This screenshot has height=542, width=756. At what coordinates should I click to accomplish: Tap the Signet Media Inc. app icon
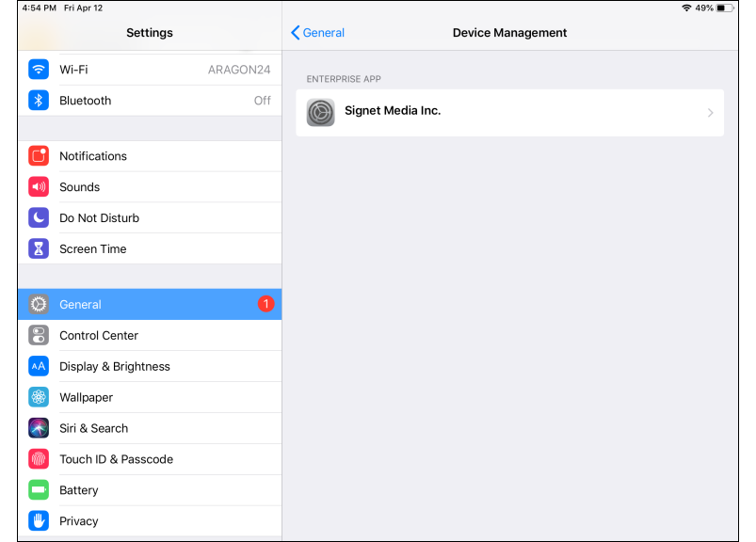pyautogui.click(x=321, y=113)
